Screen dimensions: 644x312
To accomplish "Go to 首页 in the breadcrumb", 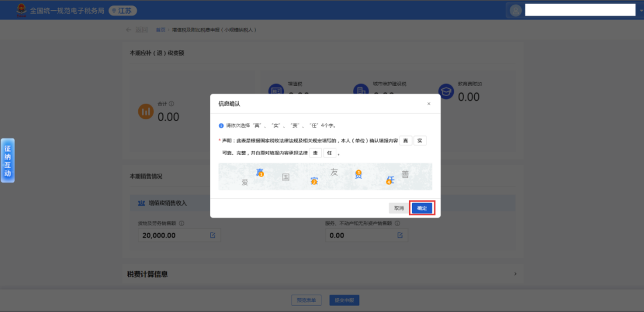I will 160,30.
